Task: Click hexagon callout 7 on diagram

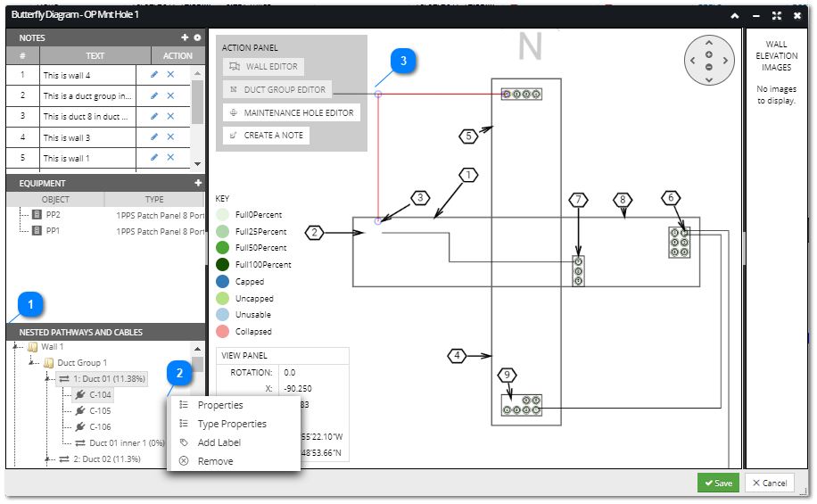Action: 578,200
